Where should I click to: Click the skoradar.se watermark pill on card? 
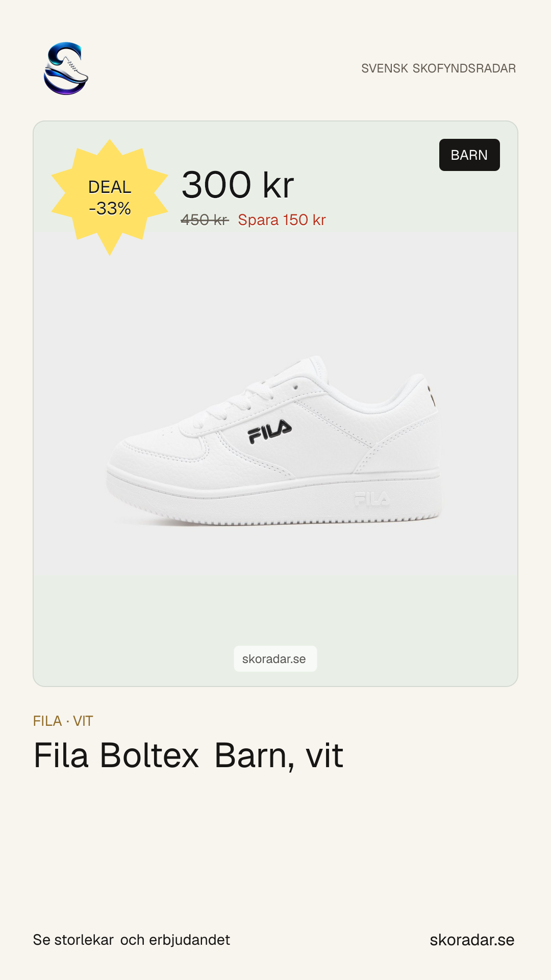[x=275, y=658]
